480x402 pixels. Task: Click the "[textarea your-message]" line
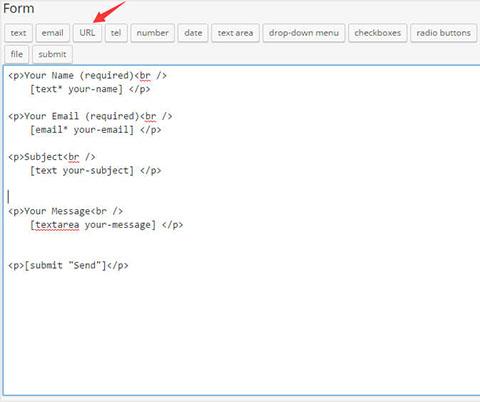[x=106, y=225]
